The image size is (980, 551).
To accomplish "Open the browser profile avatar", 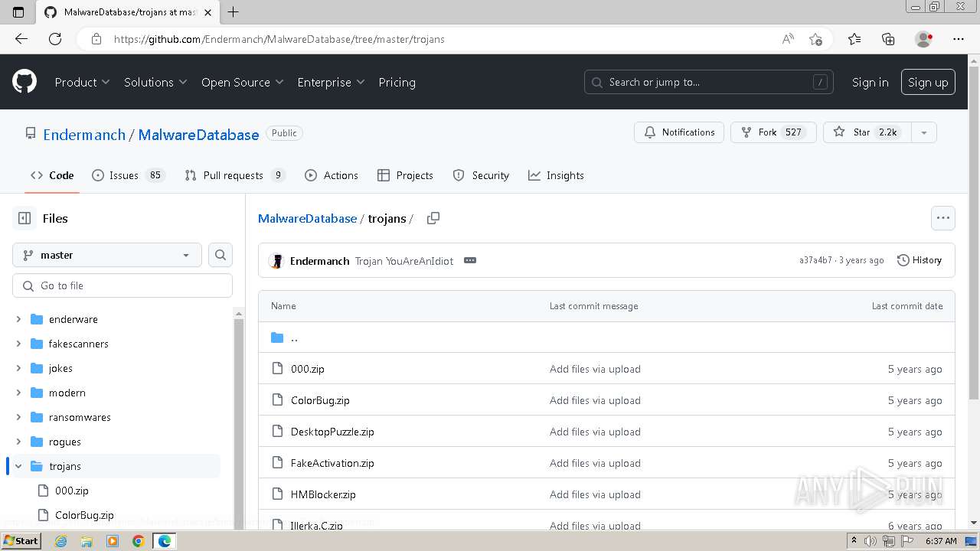I will (923, 39).
